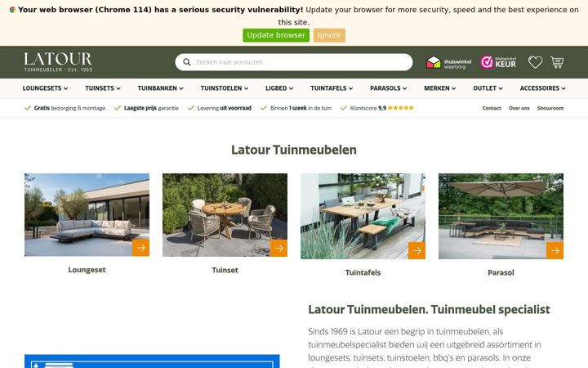Image resolution: width=588 pixels, height=368 pixels.
Task: Expand the Accessoires menu
Action: point(542,88)
